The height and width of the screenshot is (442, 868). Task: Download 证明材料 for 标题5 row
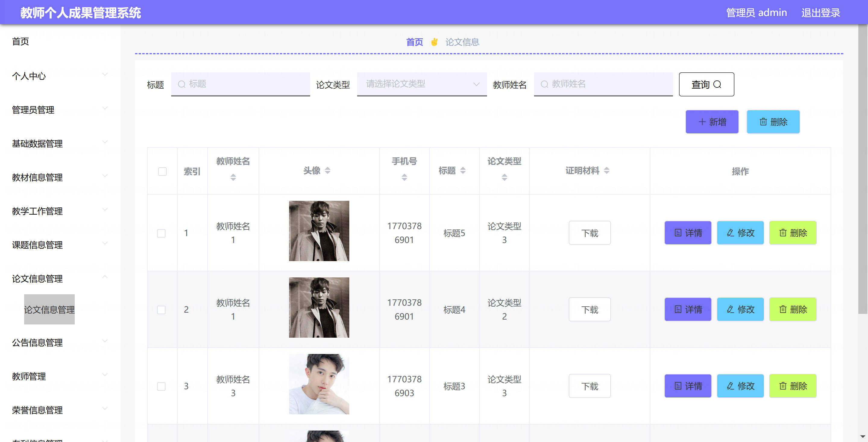[590, 233]
